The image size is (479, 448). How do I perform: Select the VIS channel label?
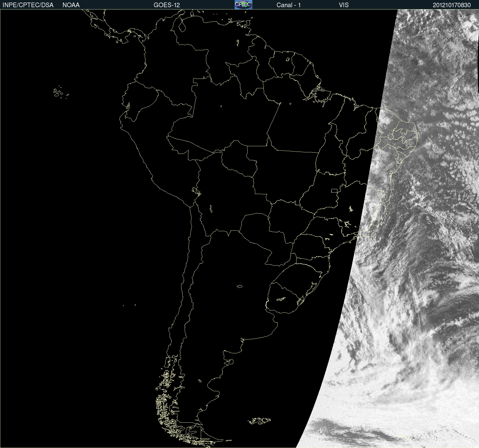click(x=344, y=5)
